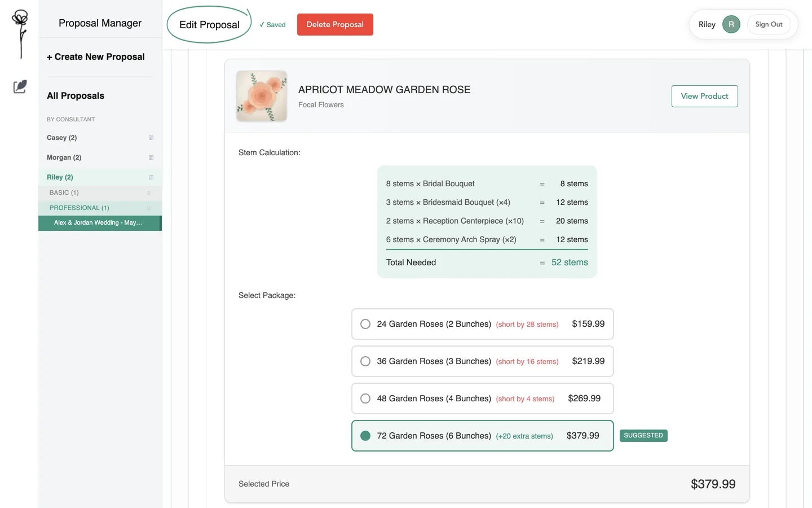The height and width of the screenshot is (508, 812).
Task: Click the Proposal Manager title
Action: [x=100, y=23]
